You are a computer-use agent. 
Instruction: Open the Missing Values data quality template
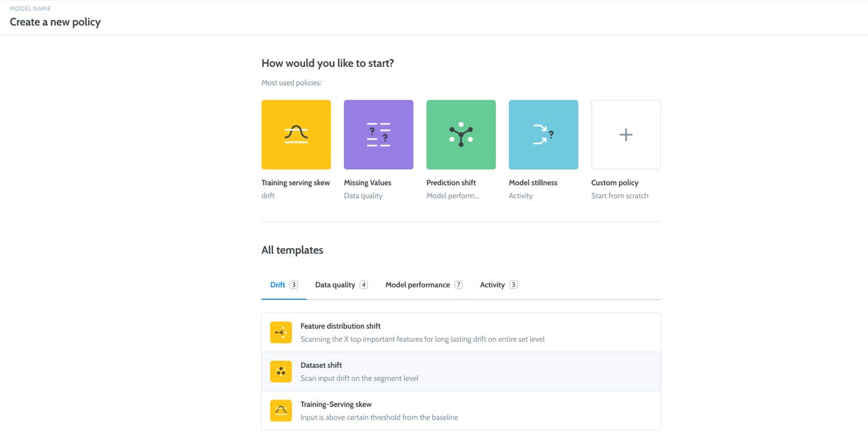[378, 134]
